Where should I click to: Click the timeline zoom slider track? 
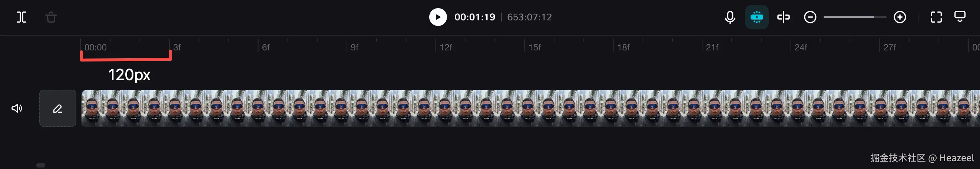(855, 17)
